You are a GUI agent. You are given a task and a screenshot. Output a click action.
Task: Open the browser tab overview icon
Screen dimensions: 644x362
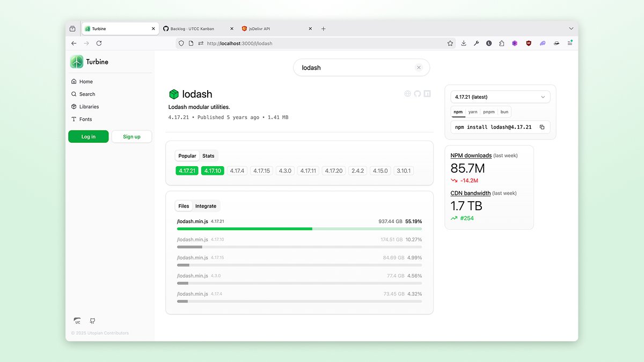click(72, 29)
